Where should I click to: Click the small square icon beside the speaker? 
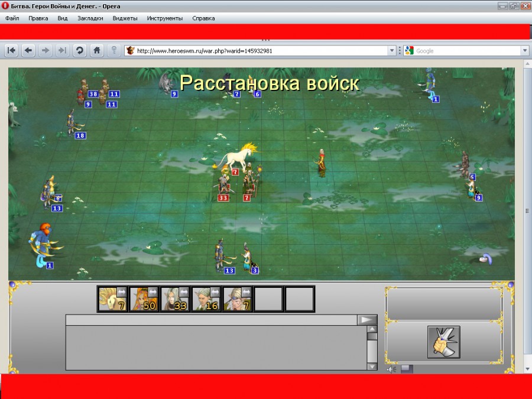tap(407, 369)
